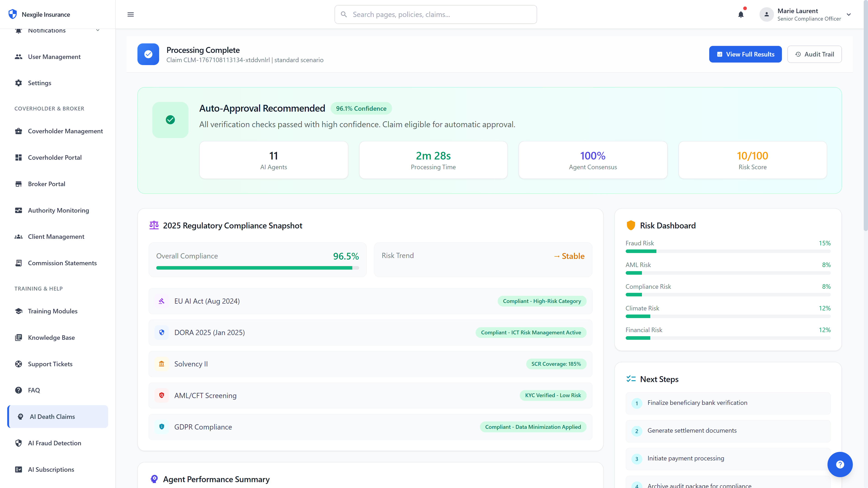
Task: Open the Knowledge Base page
Action: 51,338
